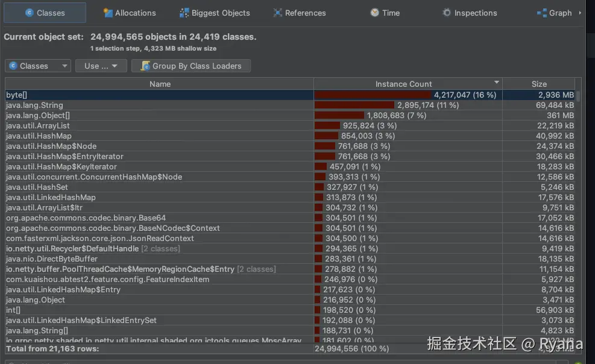Expand more tabs arrow after Graph
Viewport: 595px width, 364px height.
(580, 13)
